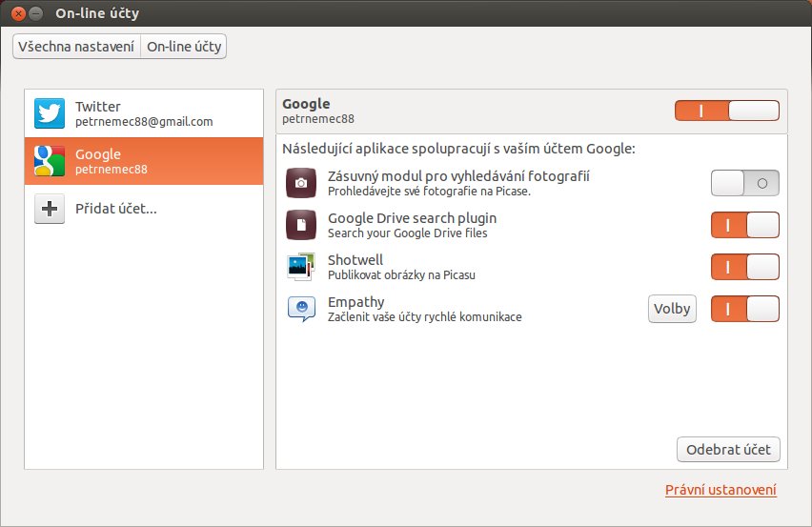Click the Empathy chat bubble icon
Image resolution: width=812 pixels, height=527 pixels.
[301, 309]
